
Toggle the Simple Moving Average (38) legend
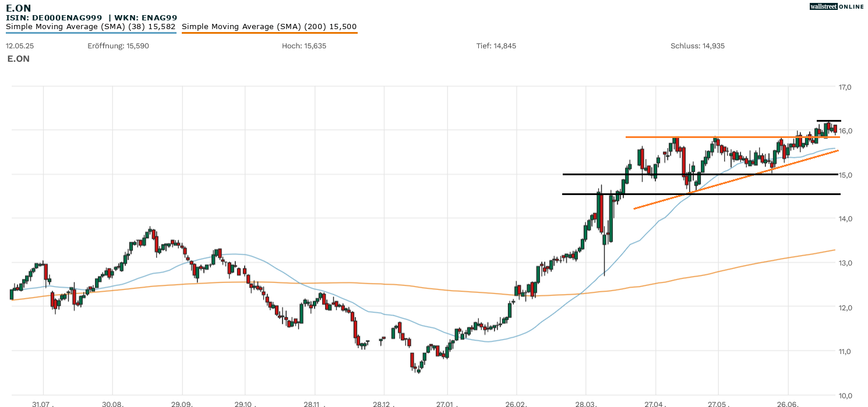click(90, 27)
